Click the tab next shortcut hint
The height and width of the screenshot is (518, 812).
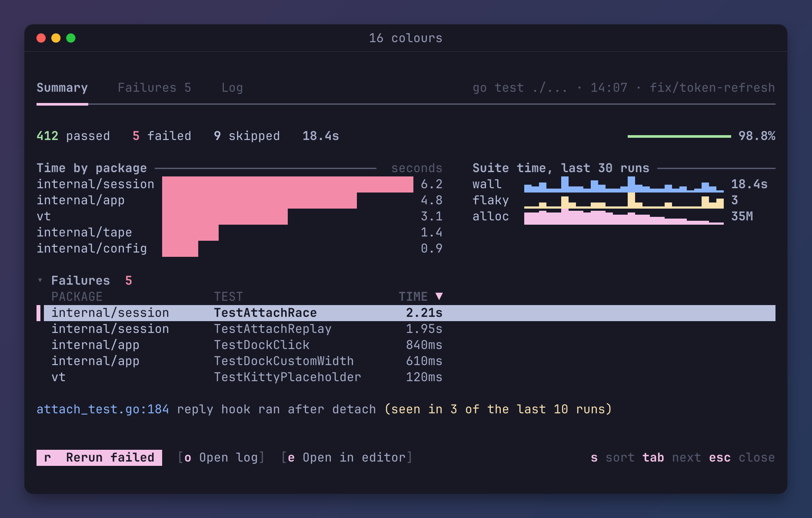pos(672,458)
